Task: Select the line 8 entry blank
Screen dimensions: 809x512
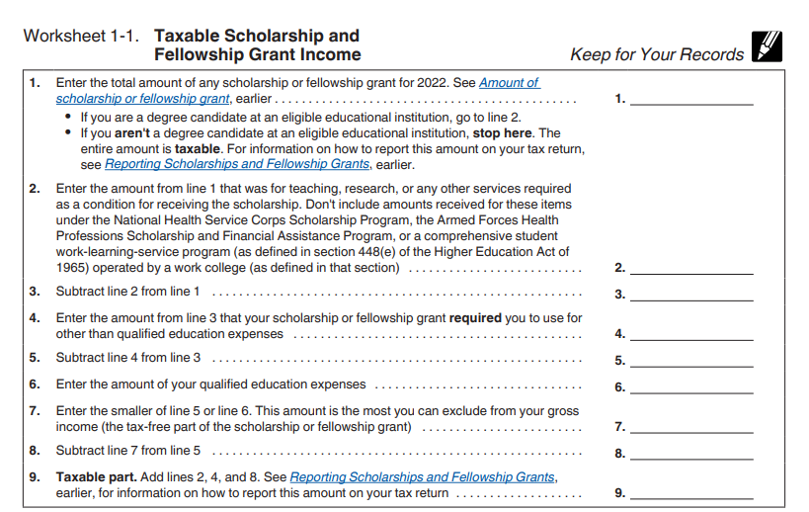Action: [x=691, y=452]
